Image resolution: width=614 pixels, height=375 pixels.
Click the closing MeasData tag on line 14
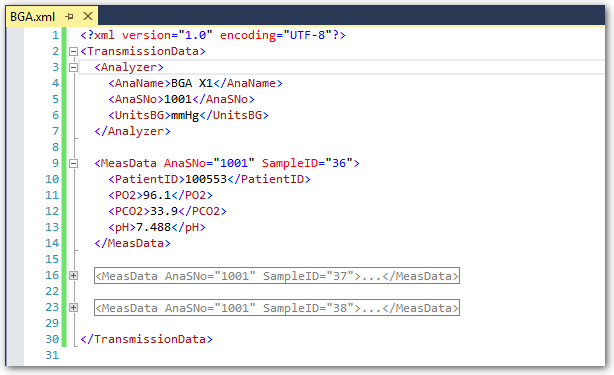132,243
